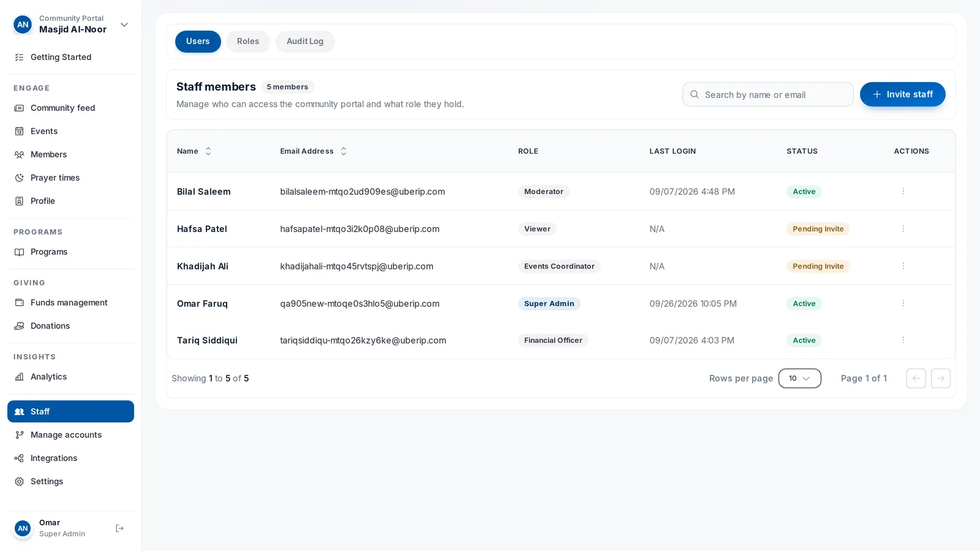
Task: Focus the Search by name or email field
Action: coord(767,94)
